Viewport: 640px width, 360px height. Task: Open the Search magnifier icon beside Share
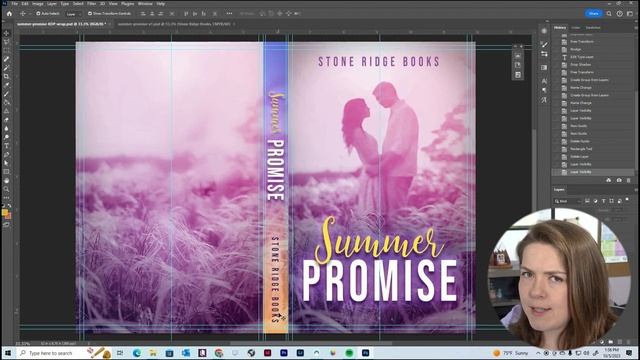tap(609, 13)
